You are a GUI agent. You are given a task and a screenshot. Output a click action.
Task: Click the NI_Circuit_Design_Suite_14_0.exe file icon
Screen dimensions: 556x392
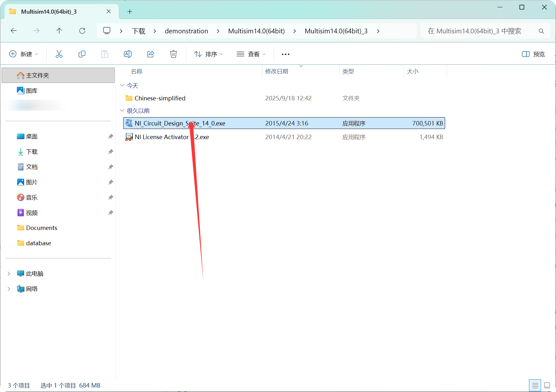click(x=129, y=123)
